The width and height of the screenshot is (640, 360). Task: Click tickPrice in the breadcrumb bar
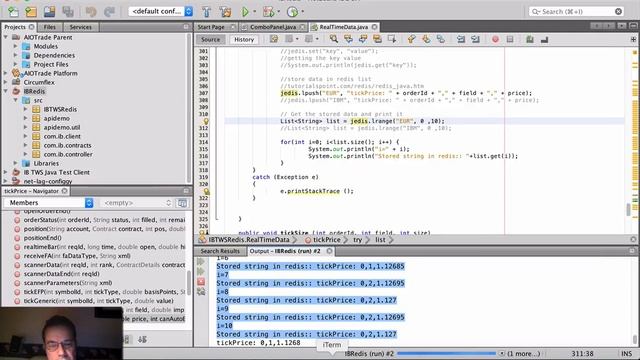(x=327, y=240)
